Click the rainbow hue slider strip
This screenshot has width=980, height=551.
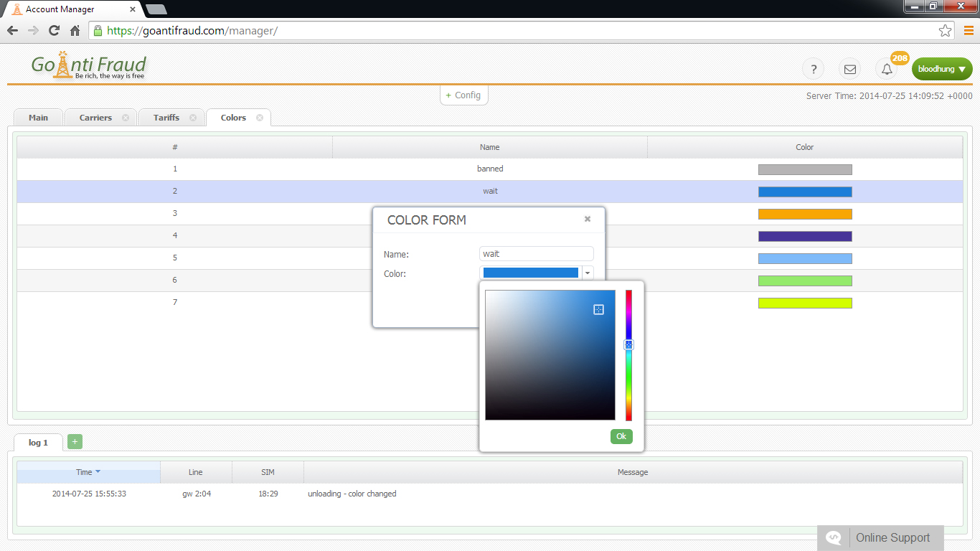[x=628, y=380]
